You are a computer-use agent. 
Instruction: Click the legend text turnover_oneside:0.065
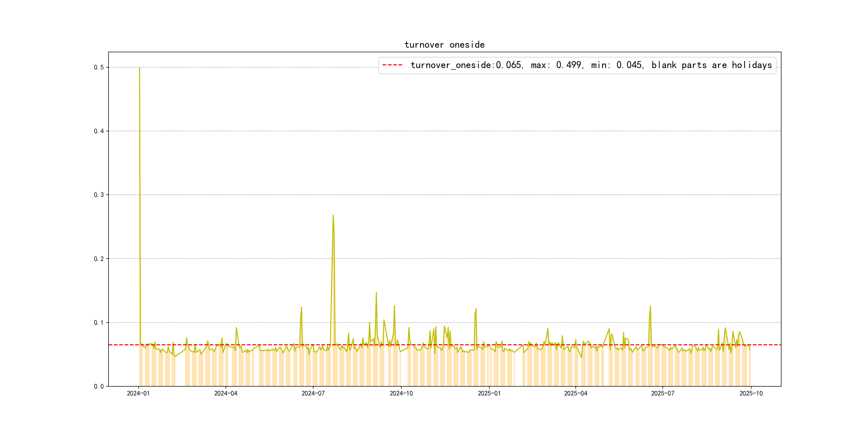click(466, 65)
